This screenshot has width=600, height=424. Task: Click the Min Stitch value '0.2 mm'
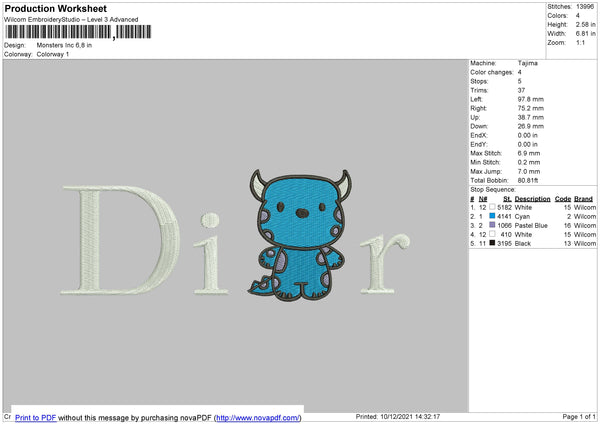(x=529, y=162)
